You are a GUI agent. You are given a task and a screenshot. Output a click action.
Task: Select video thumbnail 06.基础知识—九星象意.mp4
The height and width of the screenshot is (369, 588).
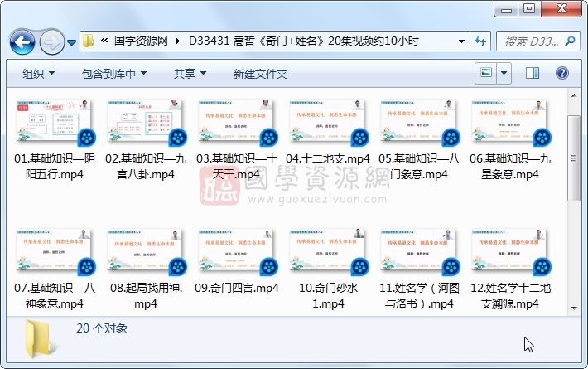508,121
